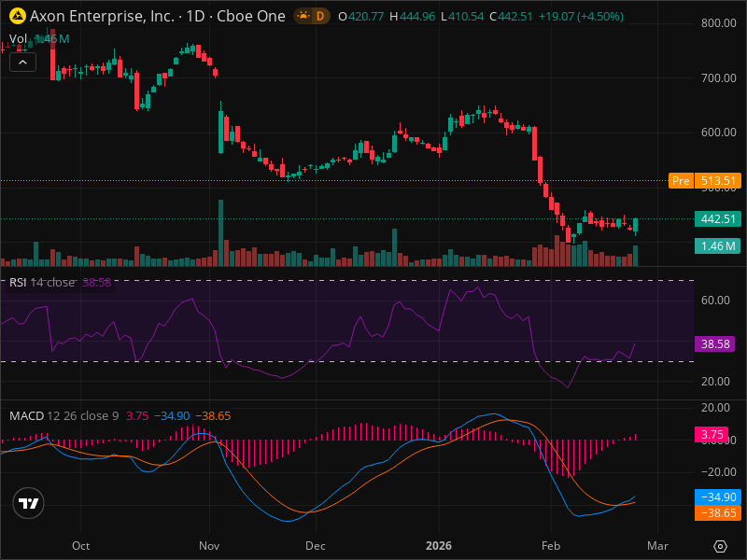This screenshot has height=560, width=747.
Task: Click the Pre 513.51 price label
Action: pyautogui.click(x=705, y=181)
